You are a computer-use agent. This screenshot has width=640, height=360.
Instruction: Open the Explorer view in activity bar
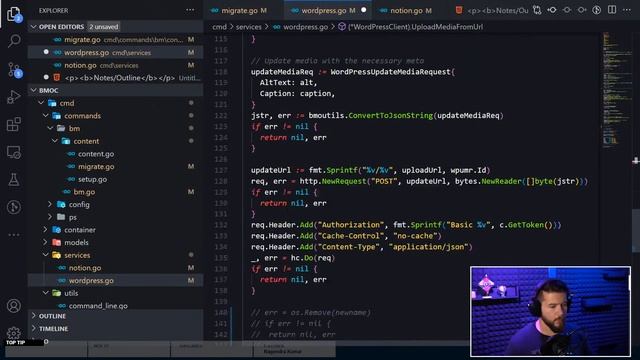pos(14,14)
